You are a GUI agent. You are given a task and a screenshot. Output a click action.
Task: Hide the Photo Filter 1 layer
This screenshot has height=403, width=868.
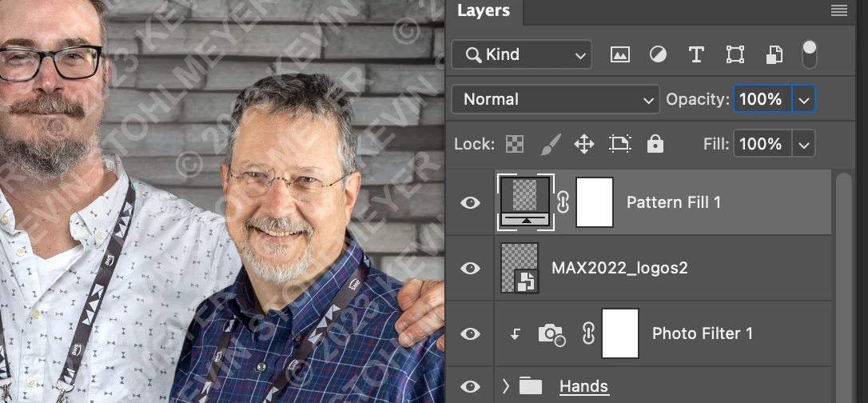[470, 333]
